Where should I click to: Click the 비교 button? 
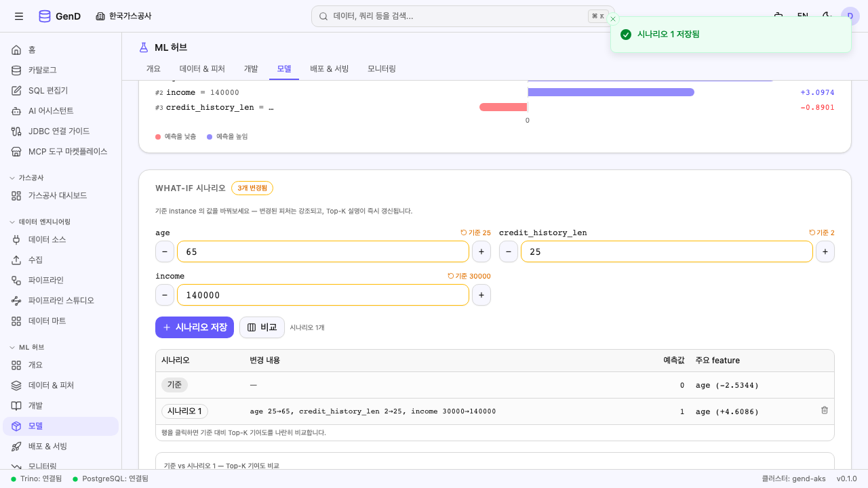(x=262, y=327)
